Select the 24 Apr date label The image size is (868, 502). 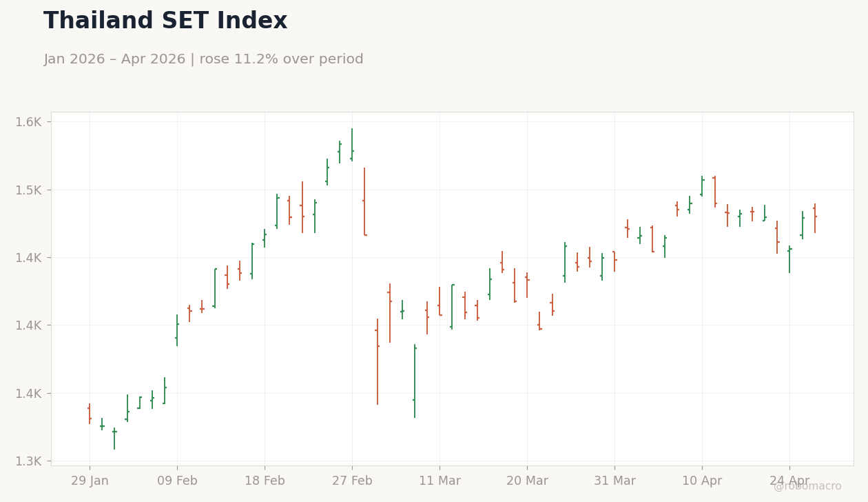coord(789,481)
